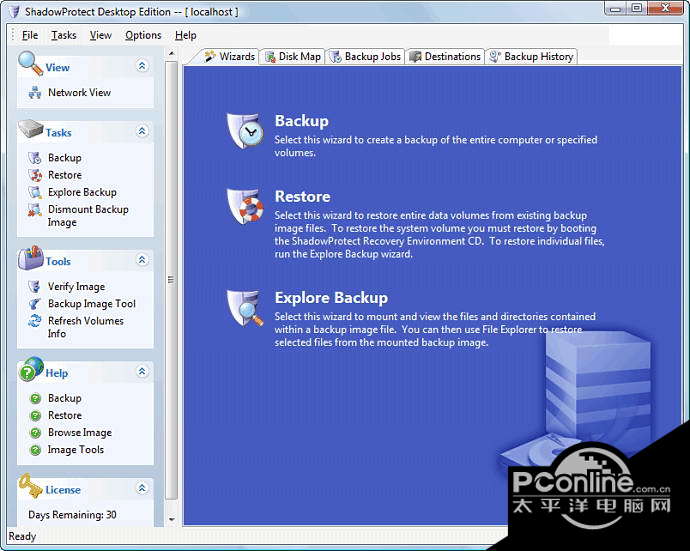Click Browse Image help link

tap(80, 433)
